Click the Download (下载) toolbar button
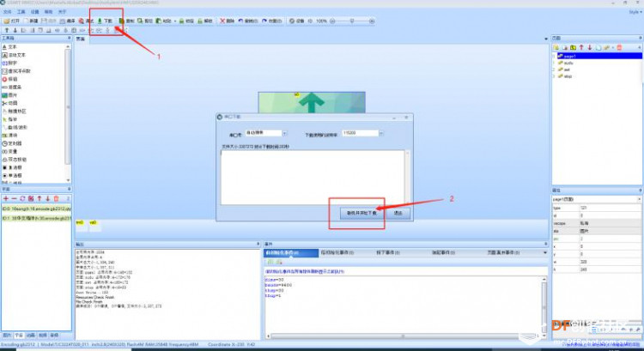This screenshot has height=351, width=644. click(x=105, y=21)
